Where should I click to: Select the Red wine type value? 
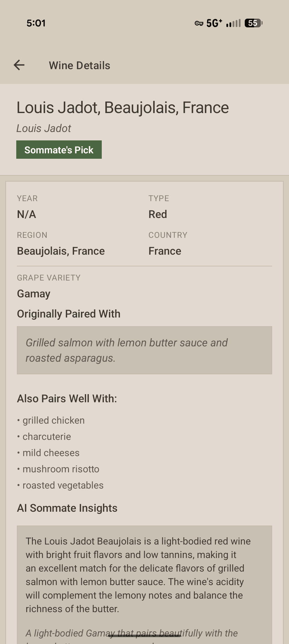click(158, 214)
